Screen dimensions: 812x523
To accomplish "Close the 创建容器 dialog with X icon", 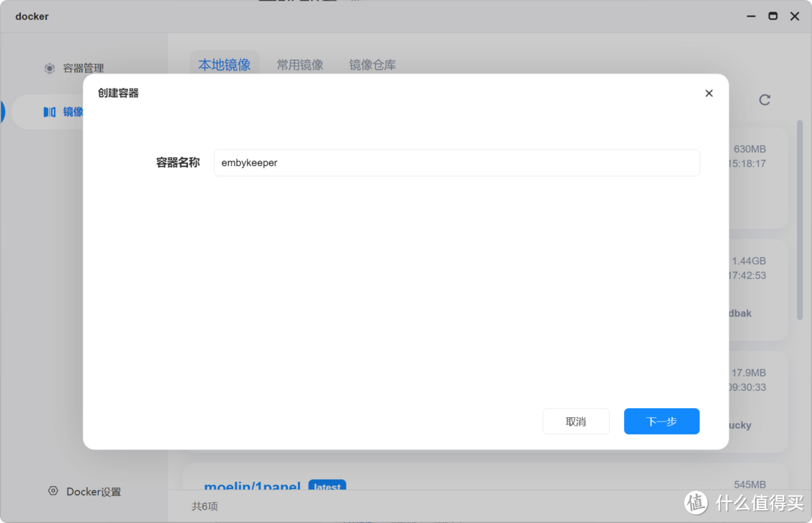I will [x=708, y=92].
